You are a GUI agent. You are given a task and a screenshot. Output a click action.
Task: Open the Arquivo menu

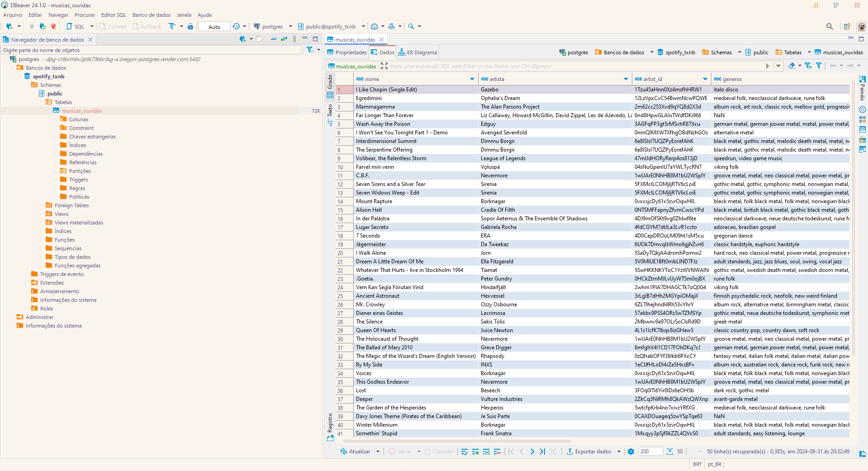[13, 15]
